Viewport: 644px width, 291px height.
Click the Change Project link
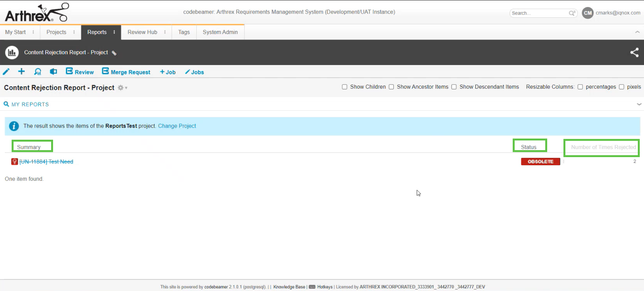[x=177, y=126]
